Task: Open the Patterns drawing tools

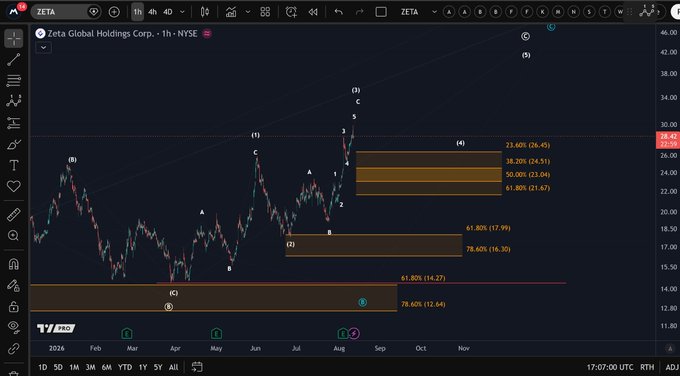Action: (x=13, y=101)
